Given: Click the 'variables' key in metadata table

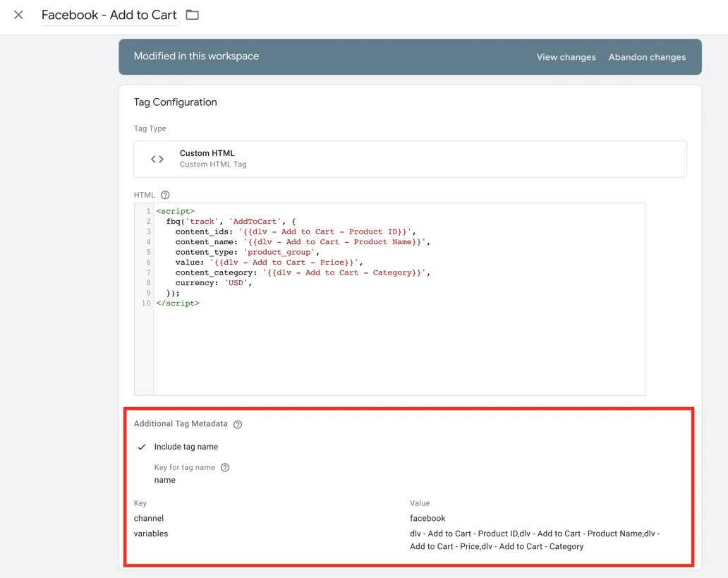Looking at the screenshot, I should (151, 534).
